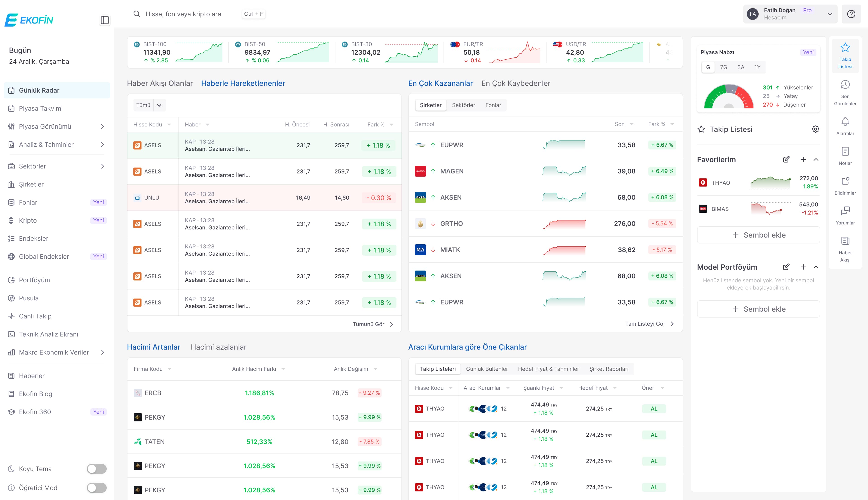Open Takip Listesi settings gear
868x500 pixels.
pos(815,129)
